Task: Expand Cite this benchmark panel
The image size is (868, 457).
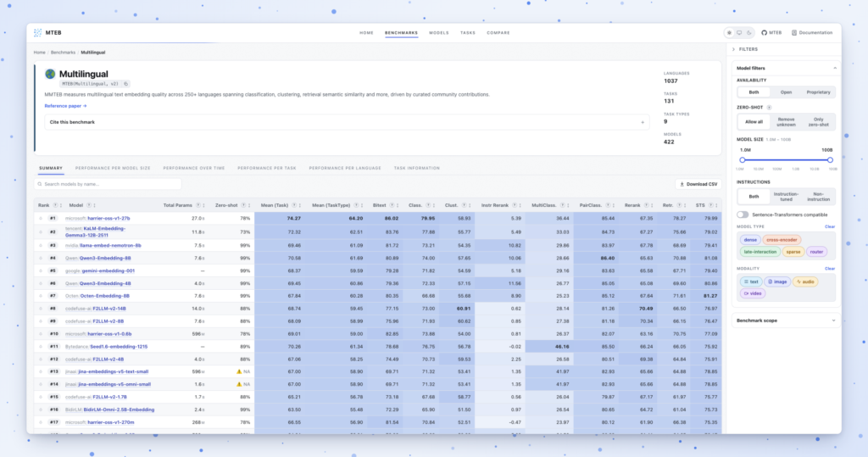Action: click(x=347, y=122)
